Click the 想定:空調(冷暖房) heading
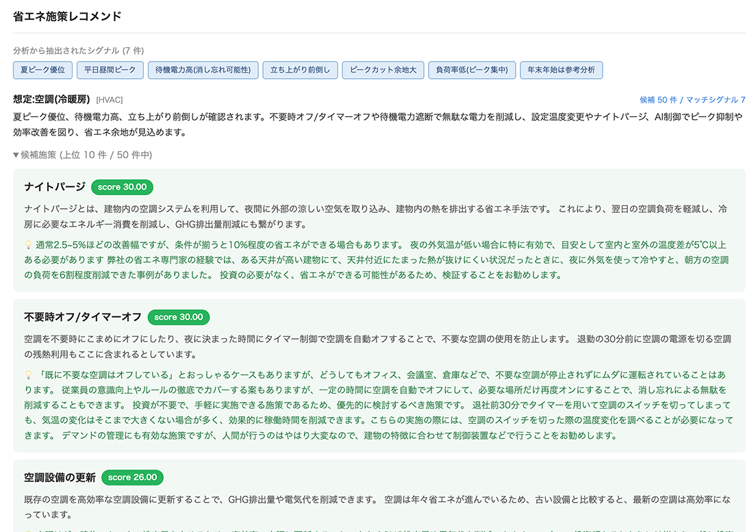This screenshot has width=756, height=532. pyautogui.click(x=51, y=99)
